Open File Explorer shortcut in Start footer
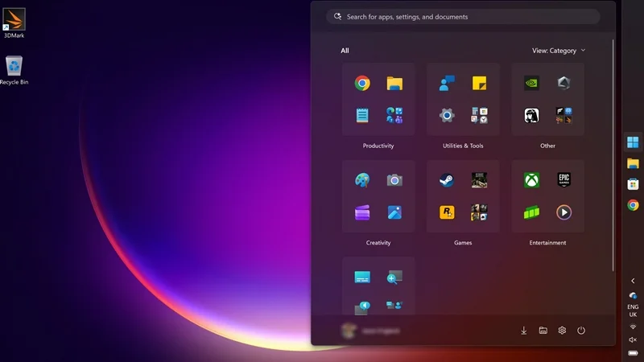The width and height of the screenshot is (644, 362). (543, 331)
